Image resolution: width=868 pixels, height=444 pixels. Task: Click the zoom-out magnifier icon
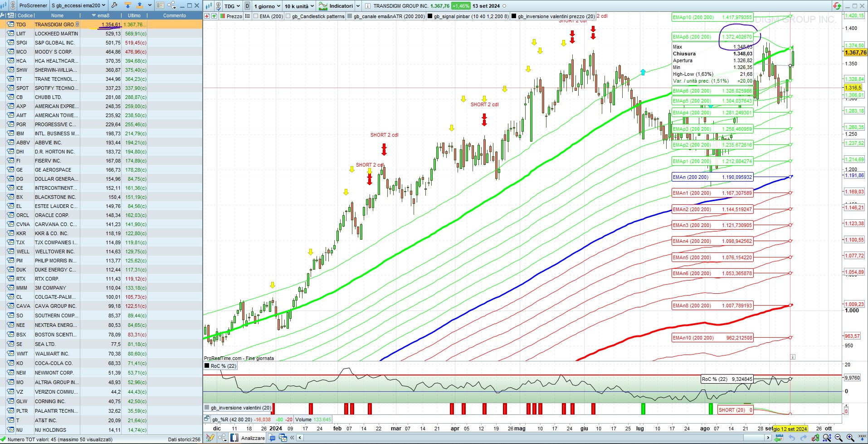click(839, 438)
